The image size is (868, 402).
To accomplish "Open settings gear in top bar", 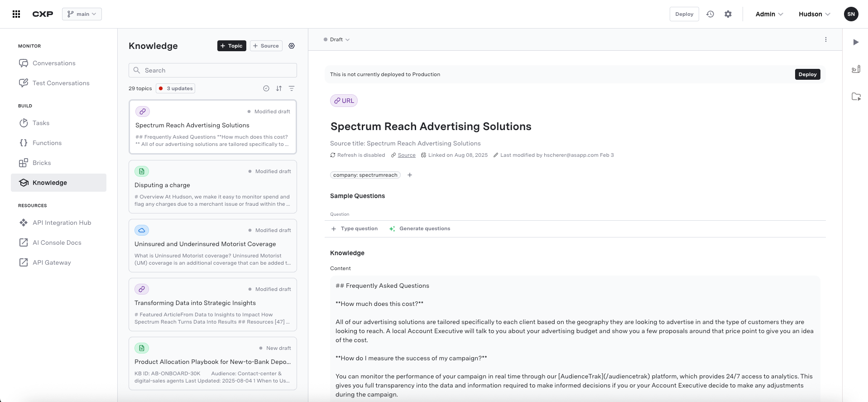I will point(728,14).
